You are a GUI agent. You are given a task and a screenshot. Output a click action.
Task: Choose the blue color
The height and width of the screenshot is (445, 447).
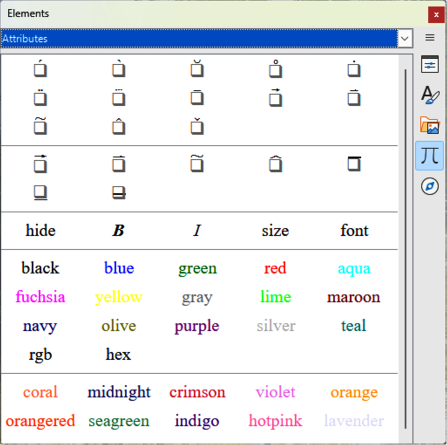119,268
